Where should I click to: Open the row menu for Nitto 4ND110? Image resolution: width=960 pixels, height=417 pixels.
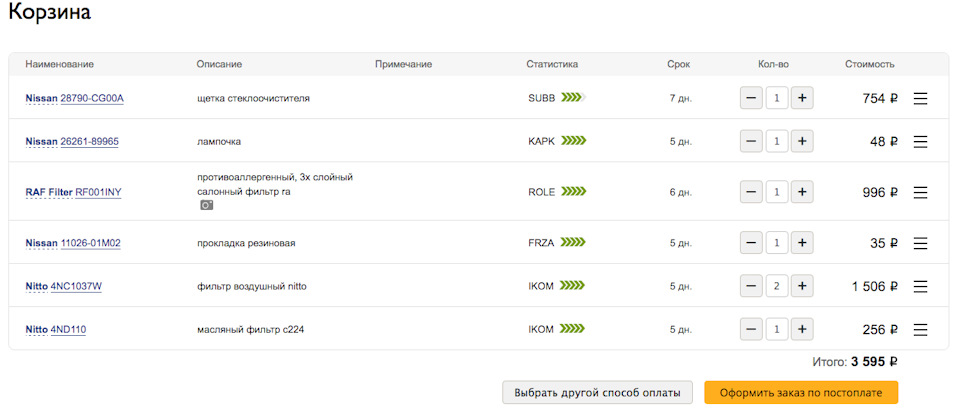tap(921, 329)
